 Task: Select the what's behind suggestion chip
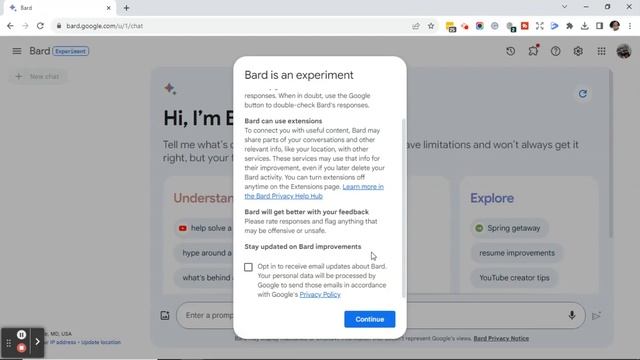pos(204,278)
